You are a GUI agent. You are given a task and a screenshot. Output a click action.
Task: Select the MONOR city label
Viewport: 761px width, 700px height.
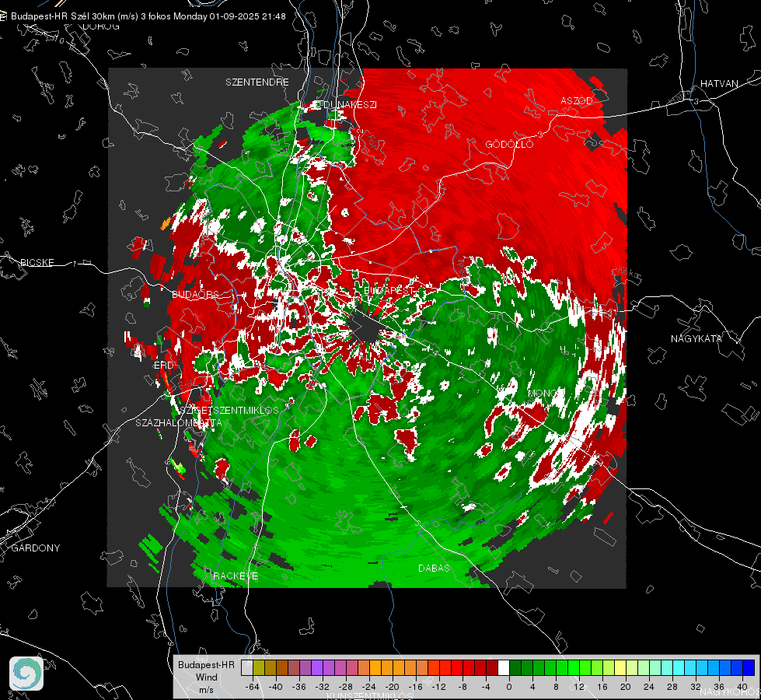coord(546,393)
